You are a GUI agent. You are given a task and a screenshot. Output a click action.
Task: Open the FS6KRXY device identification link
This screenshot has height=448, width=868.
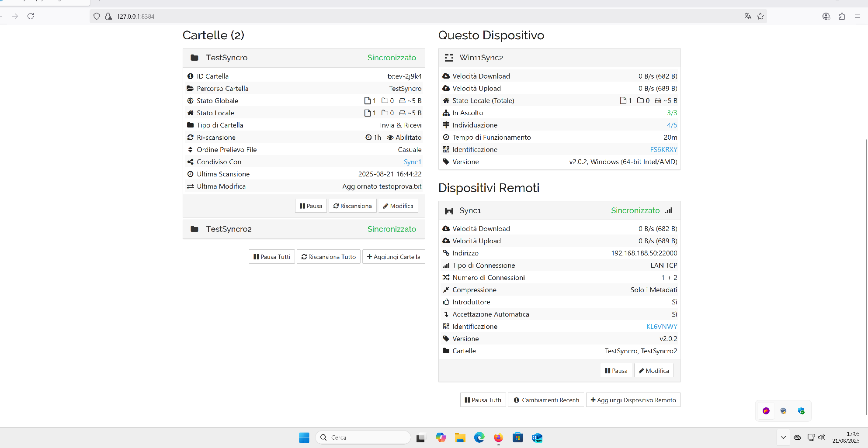[x=663, y=149]
